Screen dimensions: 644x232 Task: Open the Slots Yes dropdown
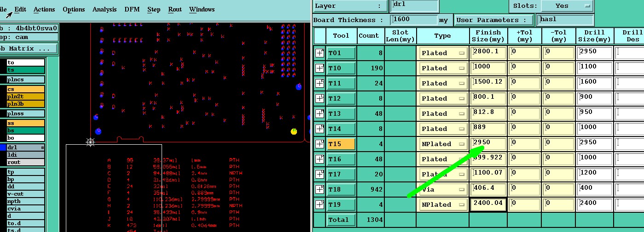pyautogui.click(x=567, y=6)
